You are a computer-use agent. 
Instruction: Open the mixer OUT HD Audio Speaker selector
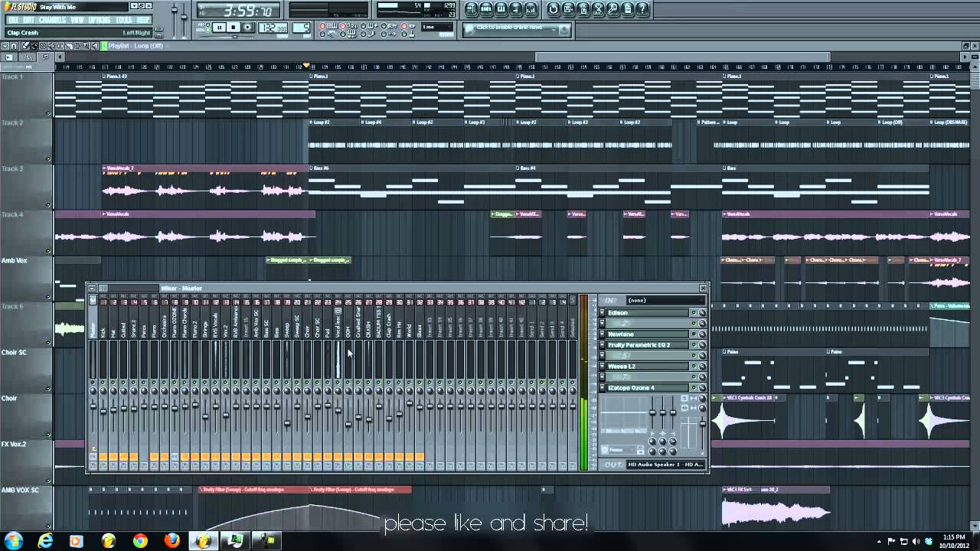click(x=665, y=465)
